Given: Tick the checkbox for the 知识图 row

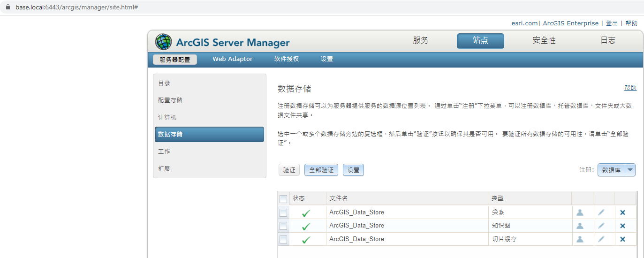Looking at the screenshot, I should [x=283, y=226].
